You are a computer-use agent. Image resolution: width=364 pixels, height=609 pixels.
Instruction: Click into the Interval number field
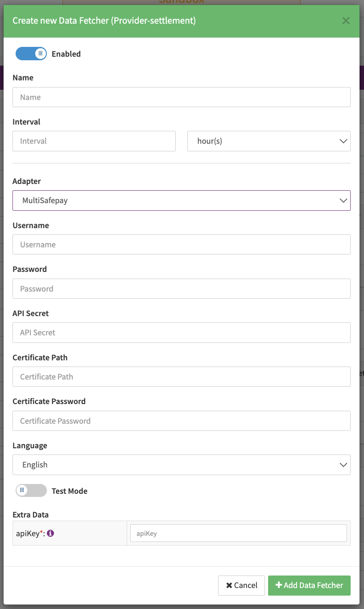coord(94,141)
